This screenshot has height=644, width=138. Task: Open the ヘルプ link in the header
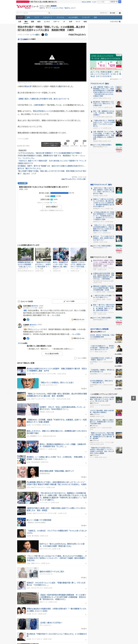94,2
